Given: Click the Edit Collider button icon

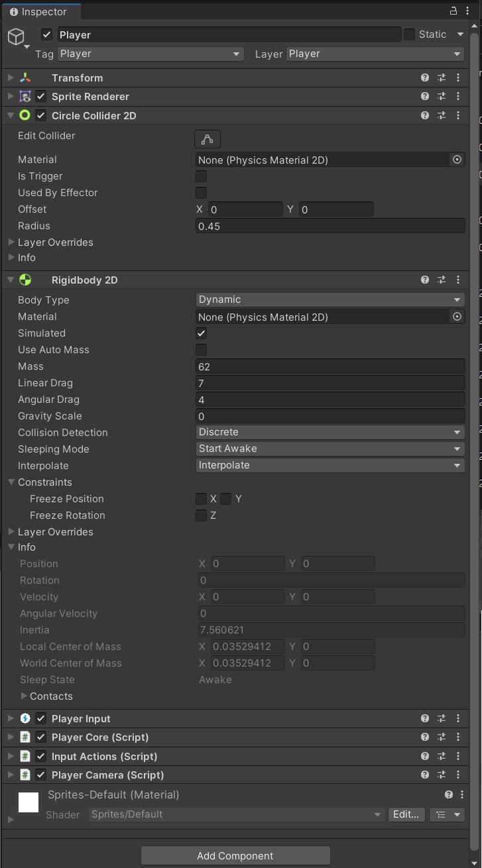Looking at the screenshot, I should [207, 139].
